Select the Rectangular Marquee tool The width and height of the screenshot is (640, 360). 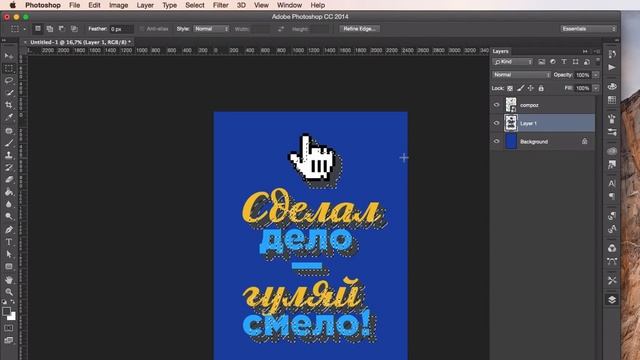pos(9,68)
